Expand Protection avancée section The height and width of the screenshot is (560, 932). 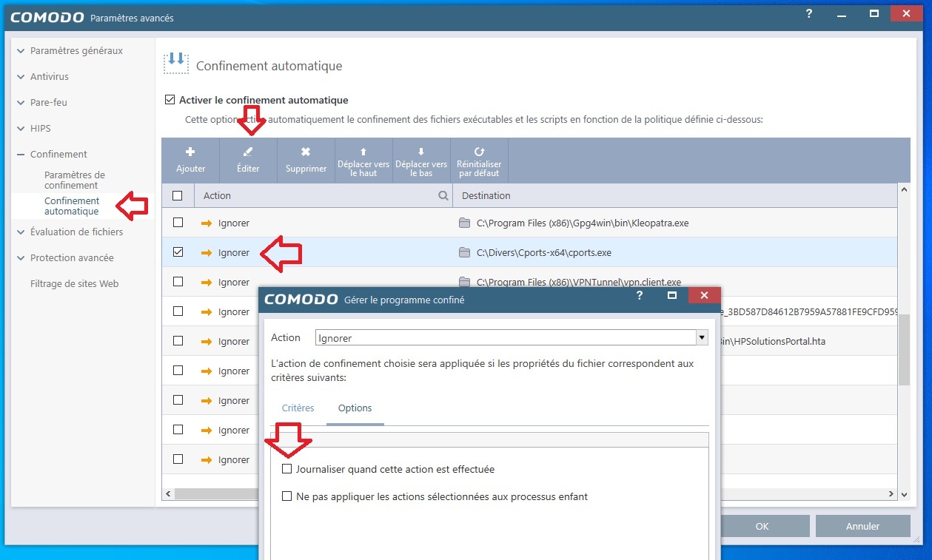click(x=21, y=258)
